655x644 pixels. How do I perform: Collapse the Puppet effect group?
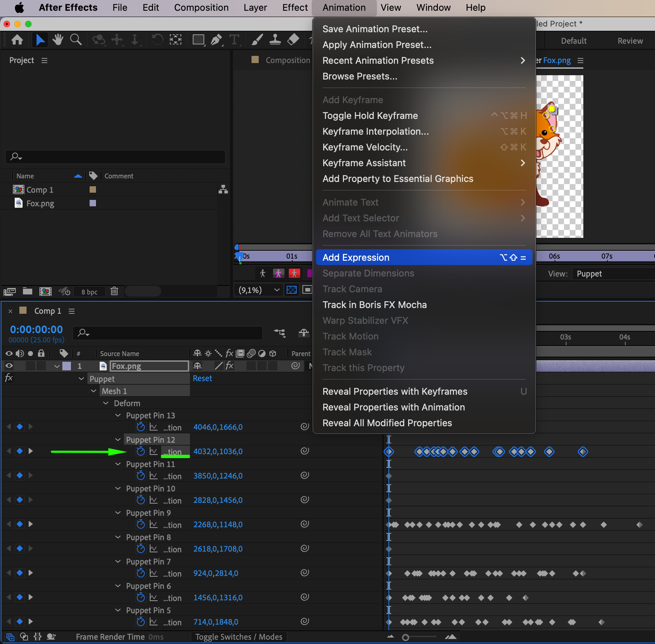(81, 379)
